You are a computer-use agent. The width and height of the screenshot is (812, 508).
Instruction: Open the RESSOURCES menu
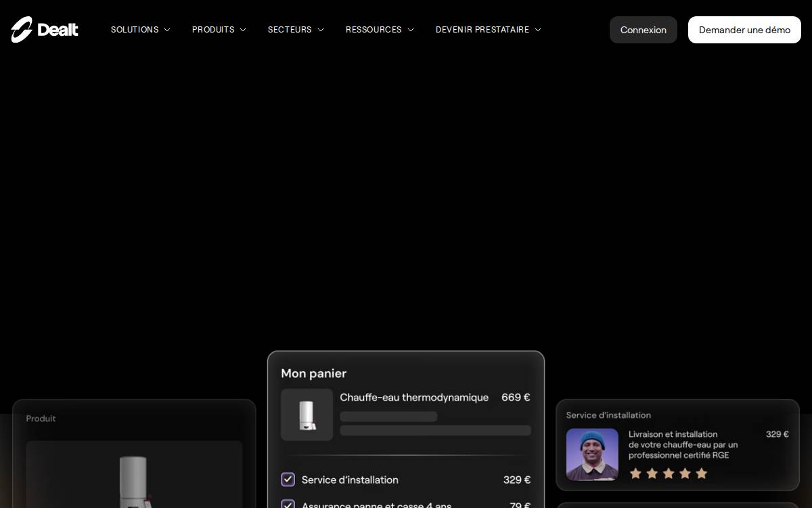[x=380, y=30]
